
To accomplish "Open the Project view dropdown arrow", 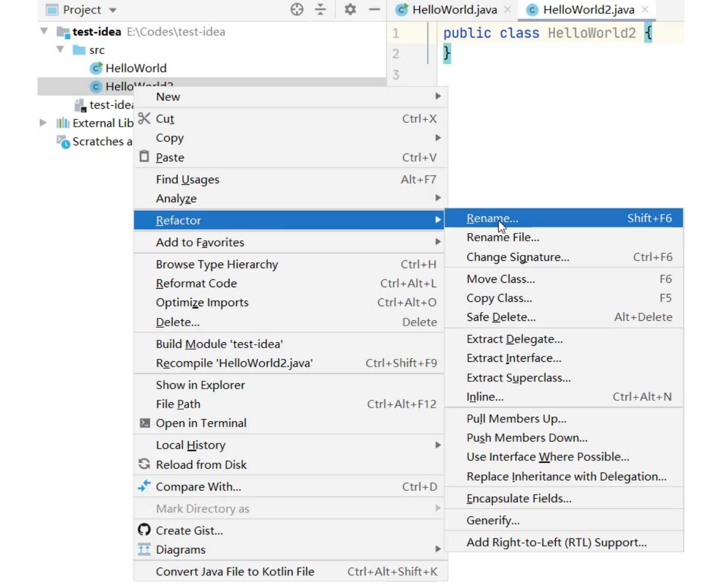I will (113, 10).
